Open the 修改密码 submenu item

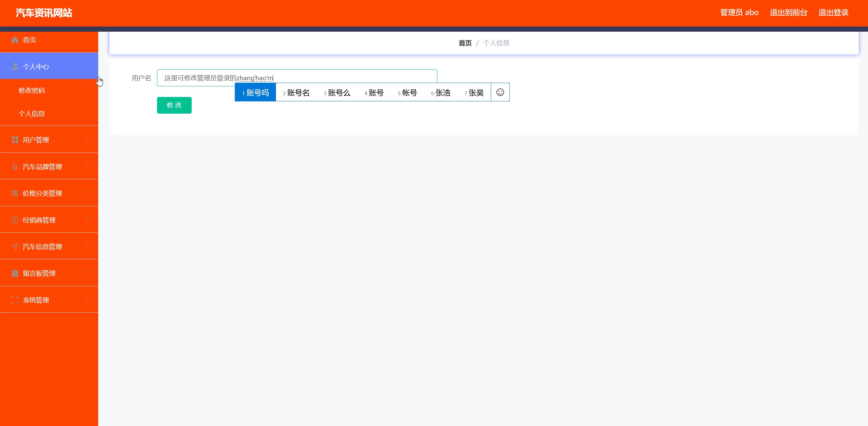[32, 91]
